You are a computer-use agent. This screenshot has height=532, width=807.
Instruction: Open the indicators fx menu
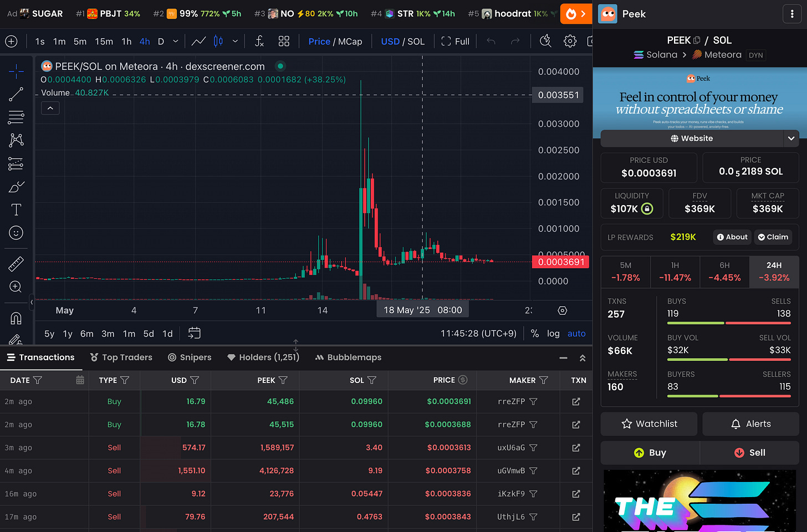pyautogui.click(x=259, y=42)
